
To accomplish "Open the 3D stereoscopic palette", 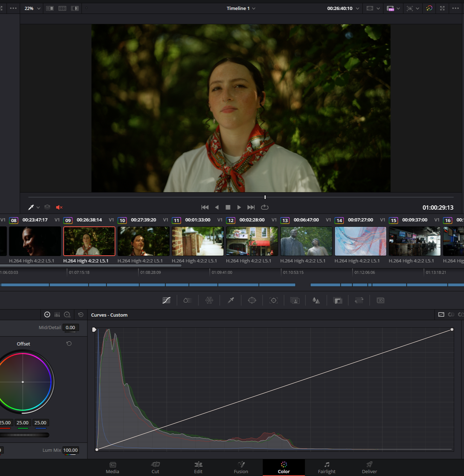I will [380, 300].
